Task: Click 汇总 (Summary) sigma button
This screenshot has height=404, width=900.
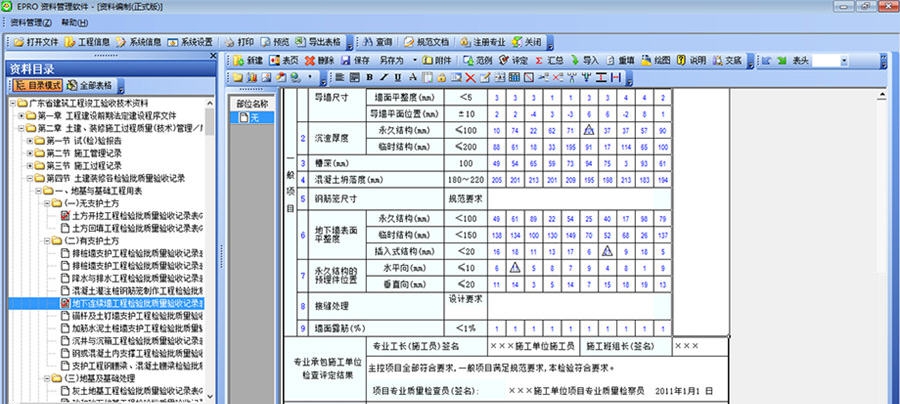Action: 549,60
